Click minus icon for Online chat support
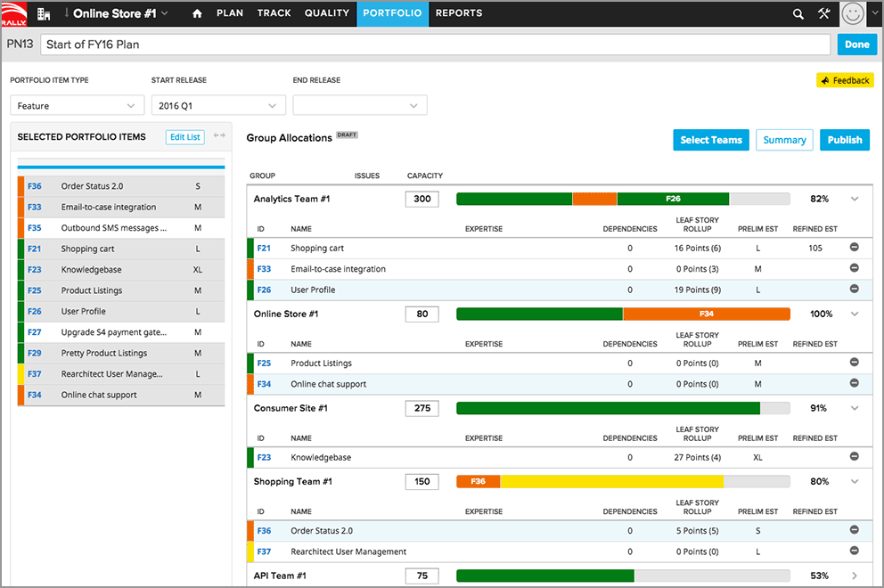The width and height of the screenshot is (884, 588). (854, 384)
